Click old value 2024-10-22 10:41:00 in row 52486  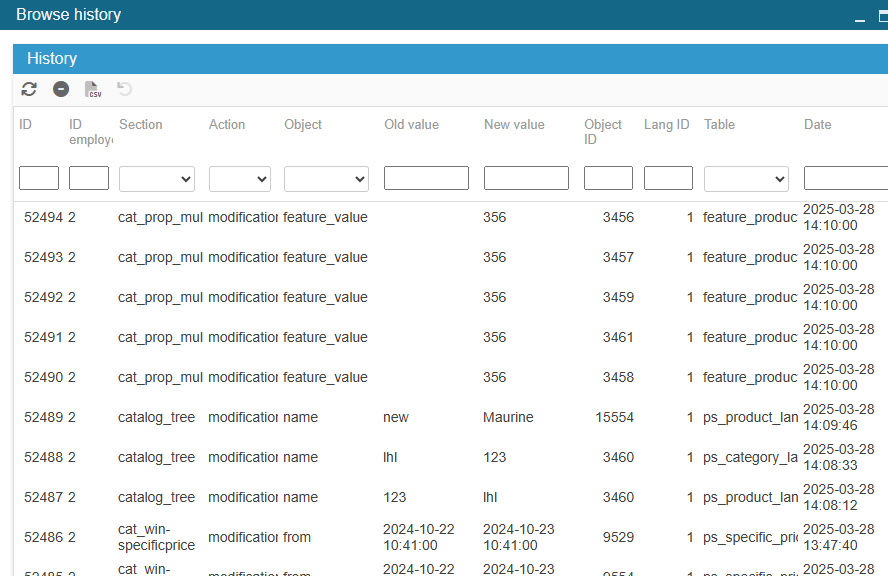419,537
